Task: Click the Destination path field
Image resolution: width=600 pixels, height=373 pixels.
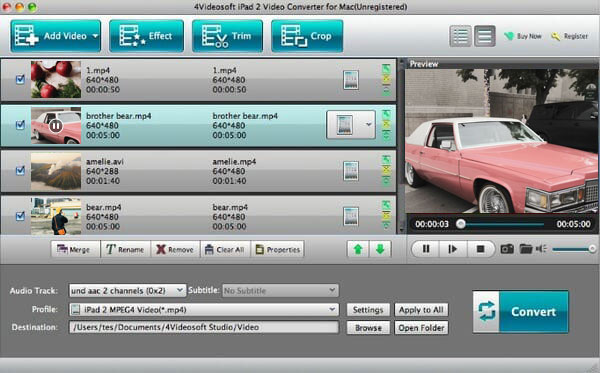Action: pos(204,327)
